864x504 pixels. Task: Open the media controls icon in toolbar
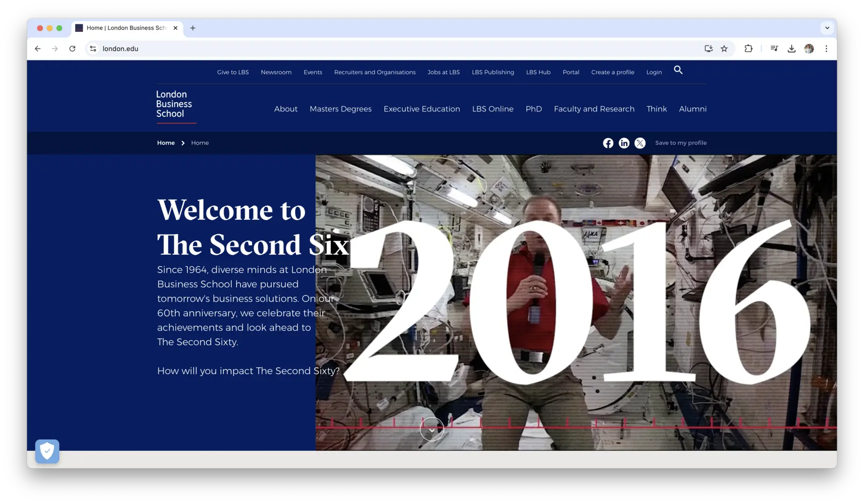[x=774, y=49]
